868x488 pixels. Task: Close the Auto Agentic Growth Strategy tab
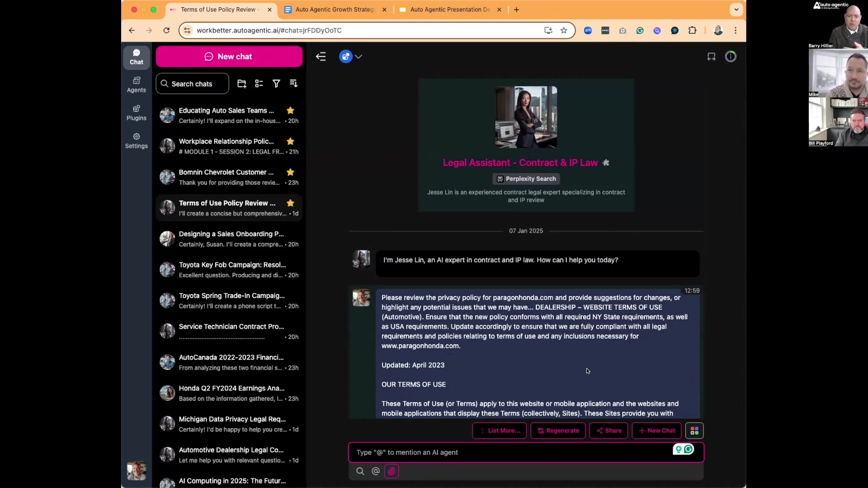click(x=384, y=9)
